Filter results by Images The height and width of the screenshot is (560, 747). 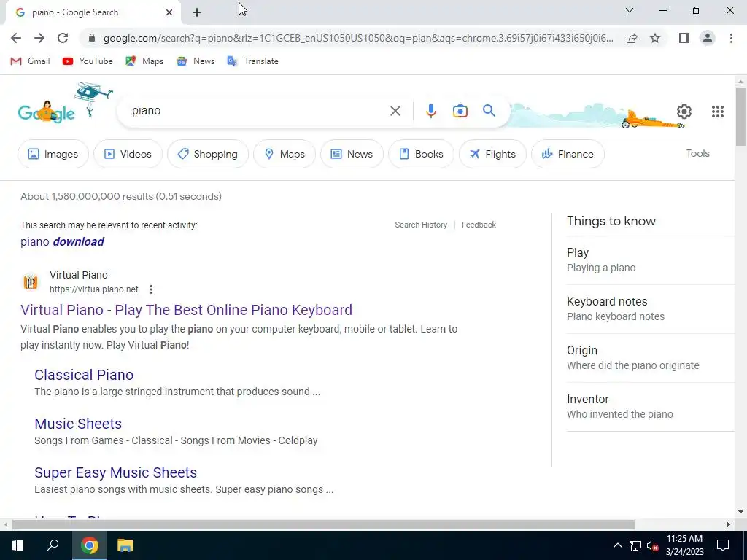pos(53,154)
